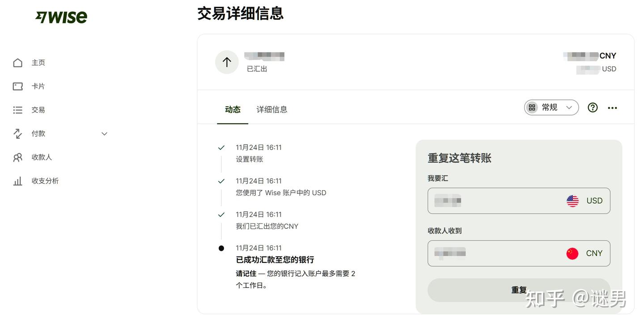Select the 动态 activity tab
This screenshot has width=644, height=326.
233,109
